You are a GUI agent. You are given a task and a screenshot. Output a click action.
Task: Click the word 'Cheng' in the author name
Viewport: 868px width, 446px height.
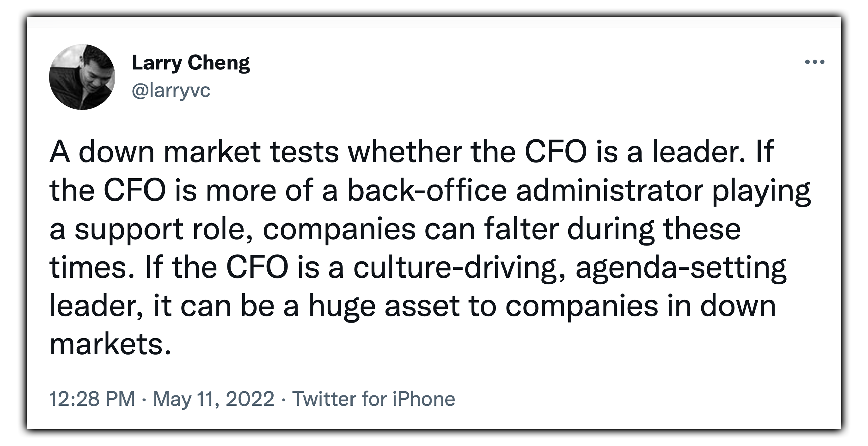tap(219, 63)
